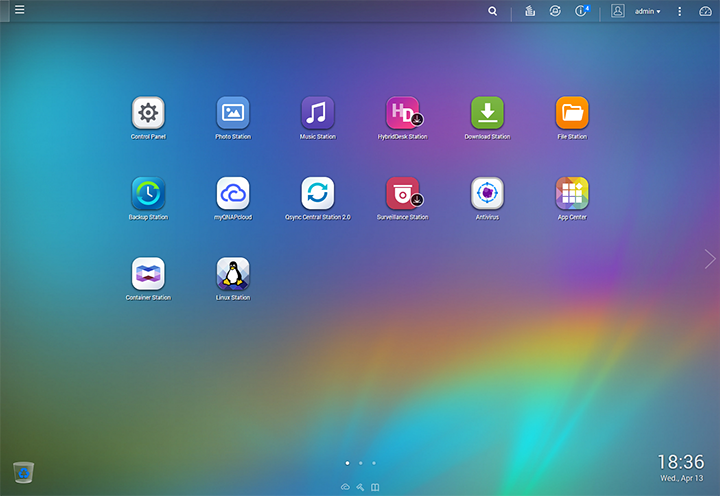Image resolution: width=720 pixels, height=496 pixels.
Task: Open event notifications with badge
Action: point(582,11)
